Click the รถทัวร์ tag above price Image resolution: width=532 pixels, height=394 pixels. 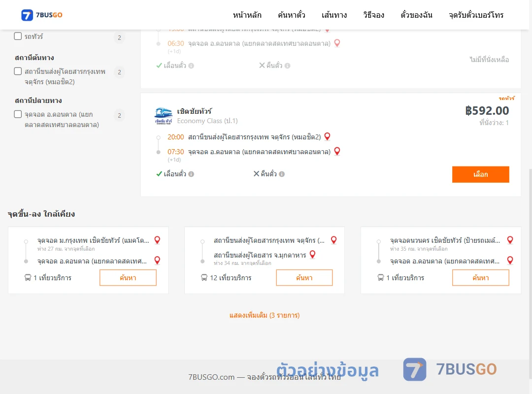point(506,98)
